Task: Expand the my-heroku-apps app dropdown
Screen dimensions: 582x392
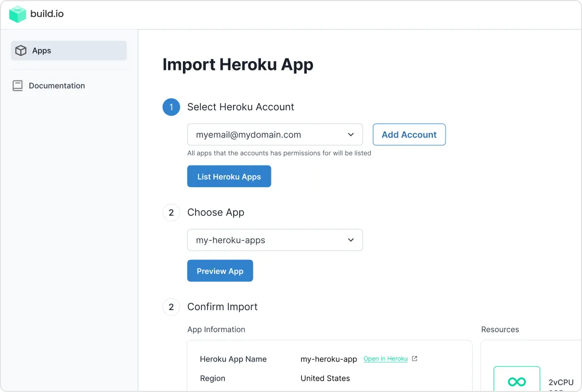Action: 275,240
